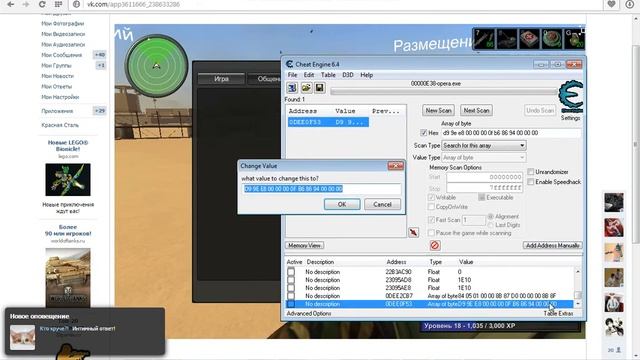
Task: Toggle the Executable checkbox
Action: (x=482, y=197)
